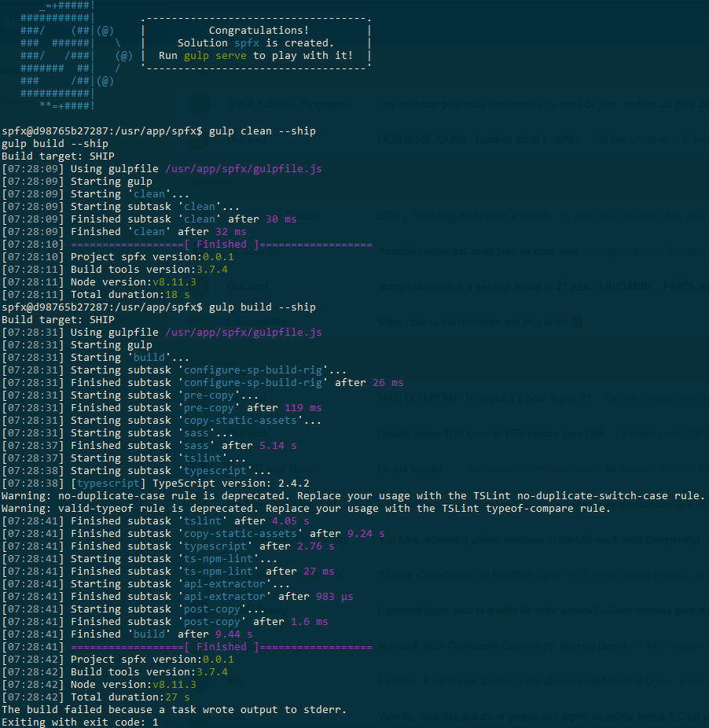Click 'gulp serve' in the banner

(215, 56)
